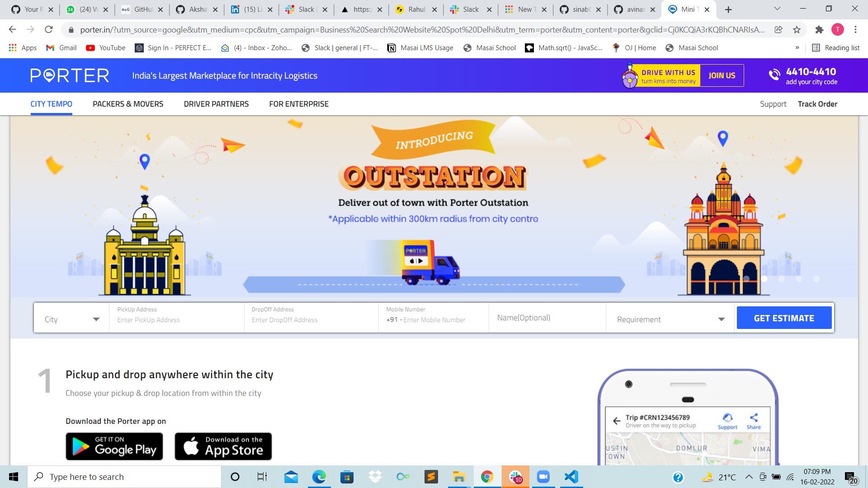Open the Support link

tap(773, 104)
